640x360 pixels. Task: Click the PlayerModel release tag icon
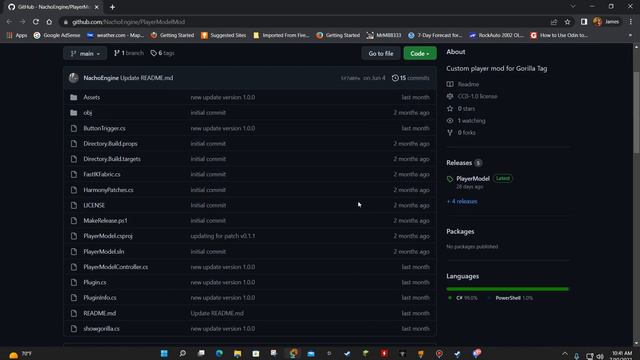point(450,179)
